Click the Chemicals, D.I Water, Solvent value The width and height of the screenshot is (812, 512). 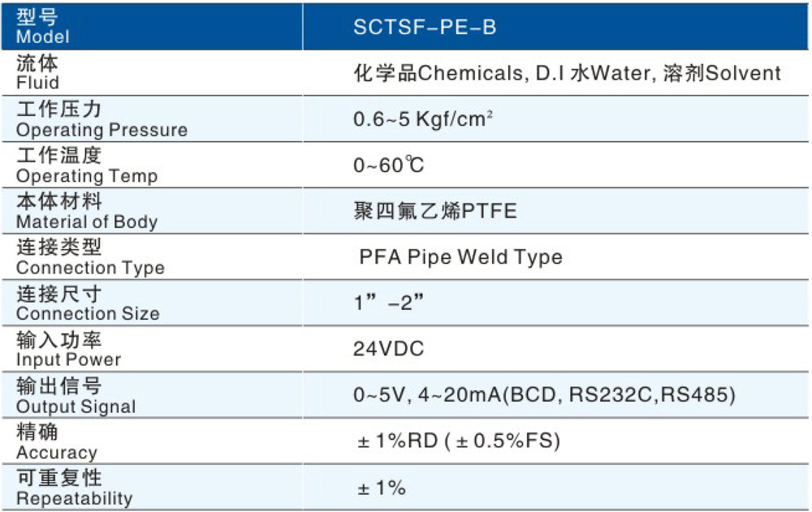567,73
